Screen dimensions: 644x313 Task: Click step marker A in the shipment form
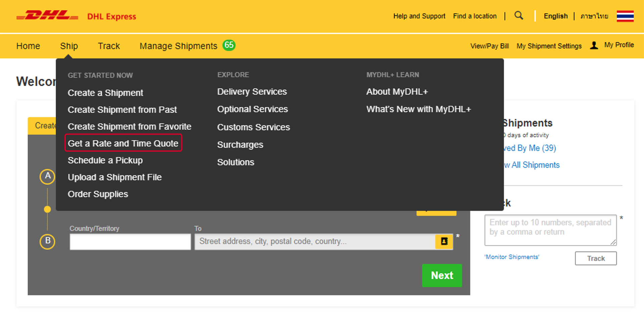(47, 177)
